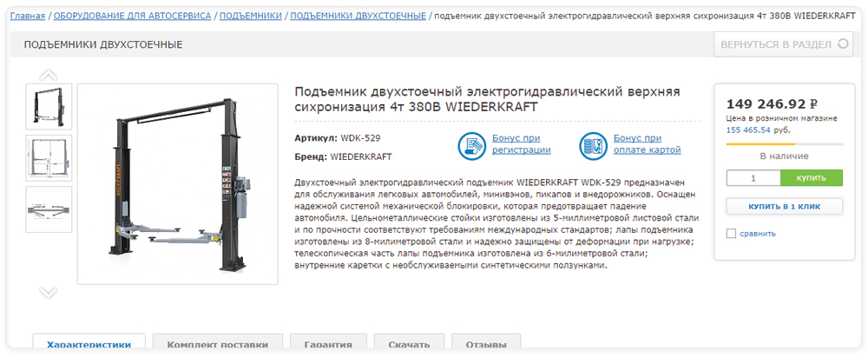Go to Главная breadcrumb link
This screenshot has width=868, height=358.
coord(28,17)
